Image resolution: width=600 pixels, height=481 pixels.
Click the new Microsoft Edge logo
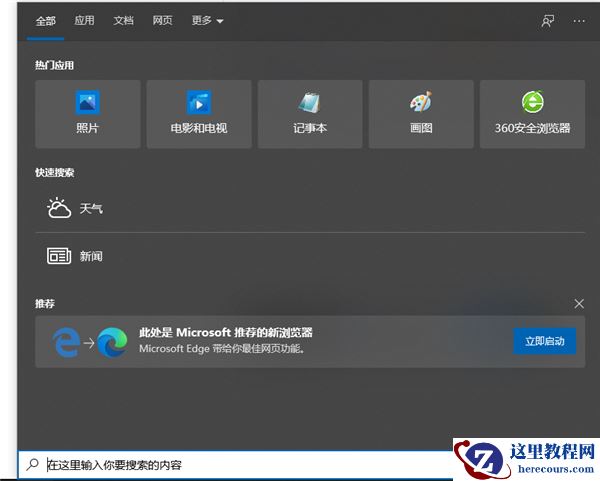112,342
